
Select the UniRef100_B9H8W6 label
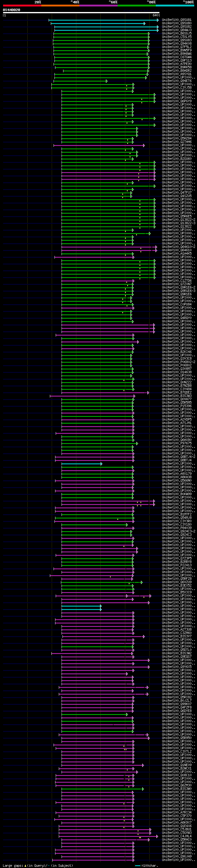coord(177,54)
